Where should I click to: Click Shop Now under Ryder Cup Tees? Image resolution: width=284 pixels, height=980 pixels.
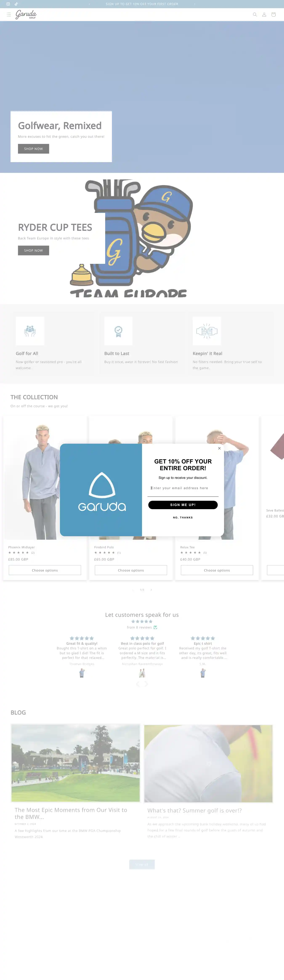[x=33, y=250]
